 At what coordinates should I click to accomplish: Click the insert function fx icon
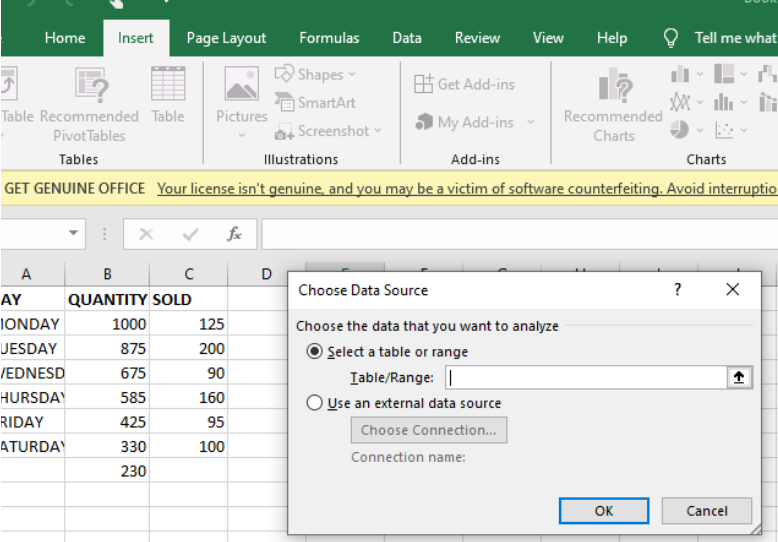pos(234,234)
